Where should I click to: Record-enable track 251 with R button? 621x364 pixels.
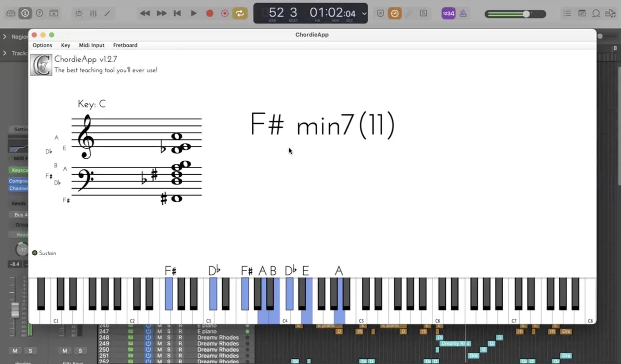[x=180, y=355]
